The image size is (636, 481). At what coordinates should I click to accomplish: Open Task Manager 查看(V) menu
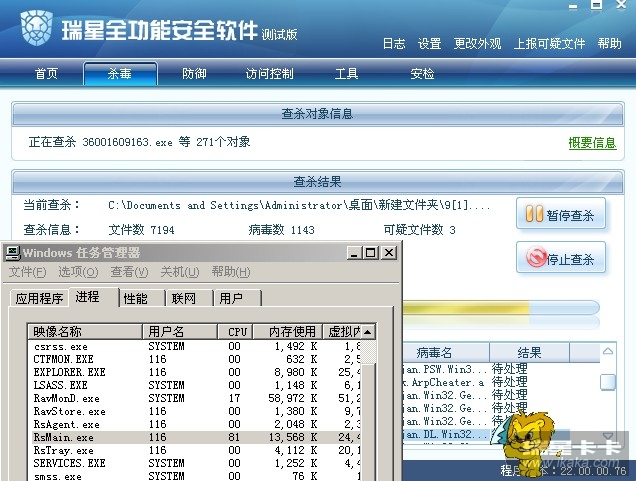tap(129, 272)
